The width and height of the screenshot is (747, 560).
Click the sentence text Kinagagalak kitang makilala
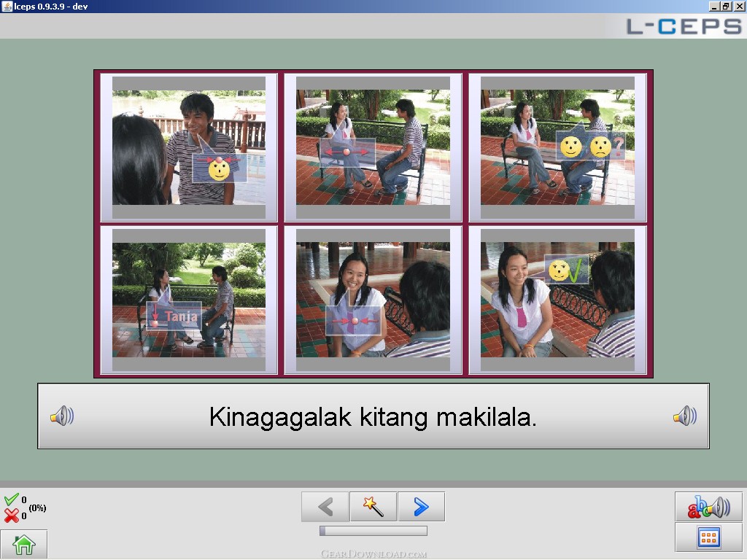tap(373, 416)
